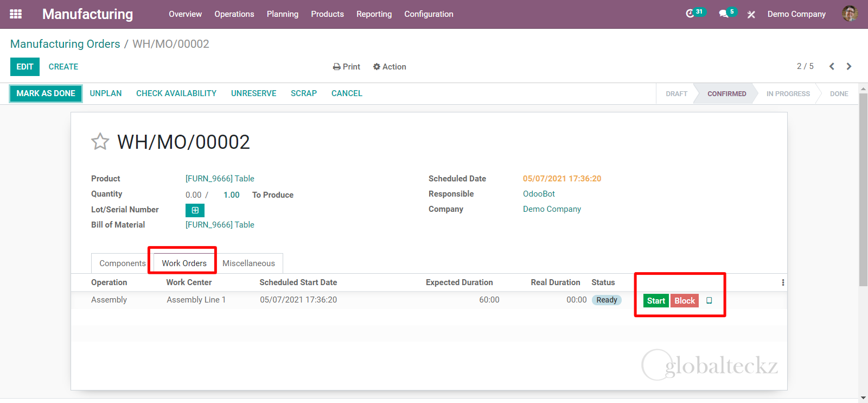The height and width of the screenshot is (403, 868).
Task: Open column options kebab icon in work orders table
Action: click(783, 282)
